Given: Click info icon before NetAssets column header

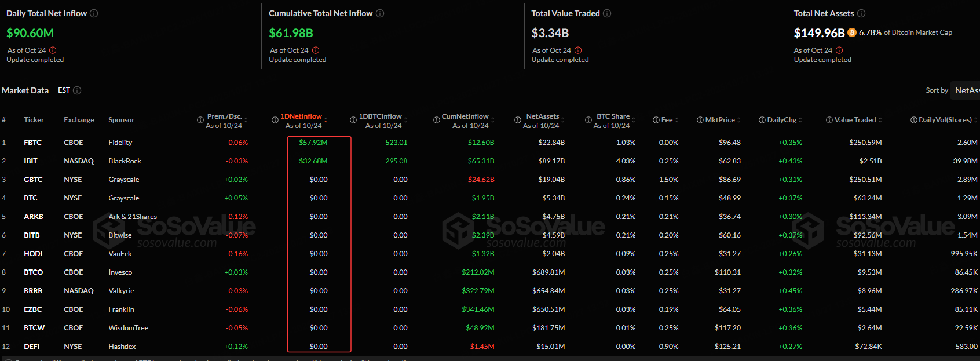Looking at the screenshot, I should click(x=518, y=120).
